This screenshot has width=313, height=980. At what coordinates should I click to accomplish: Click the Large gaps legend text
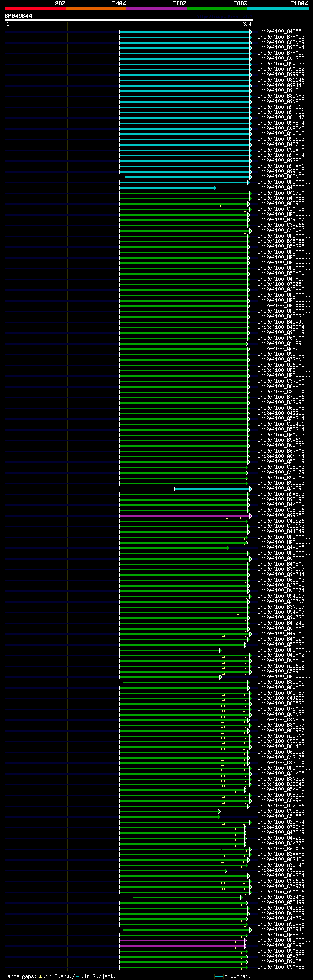pos(60,976)
